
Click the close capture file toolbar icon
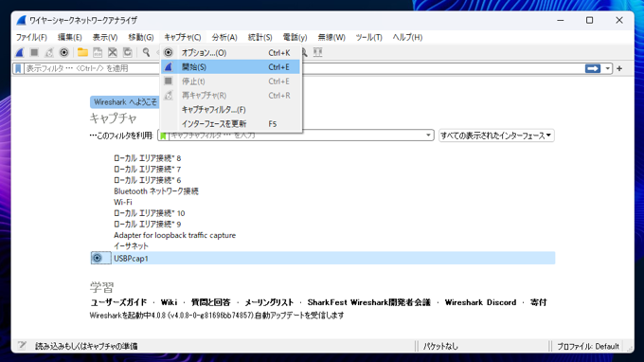pos(113,53)
